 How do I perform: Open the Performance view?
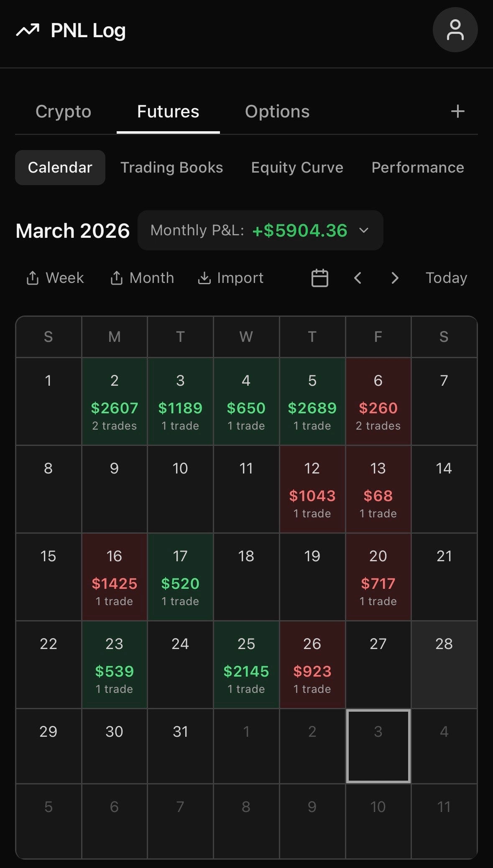coord(417,168)
